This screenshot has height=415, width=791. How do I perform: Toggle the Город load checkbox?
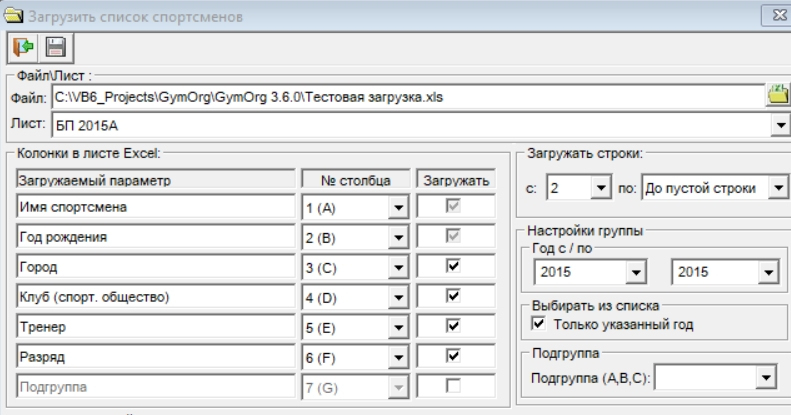[453, 267]
